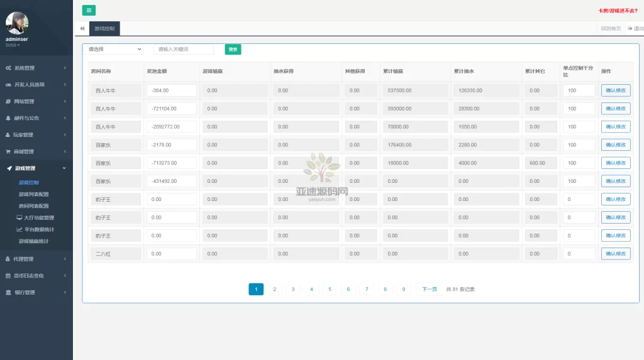The width and height of the screenshot is (644, 360).
Task: Click the green hamburger menu toggle button
Action: coord(89,10)
